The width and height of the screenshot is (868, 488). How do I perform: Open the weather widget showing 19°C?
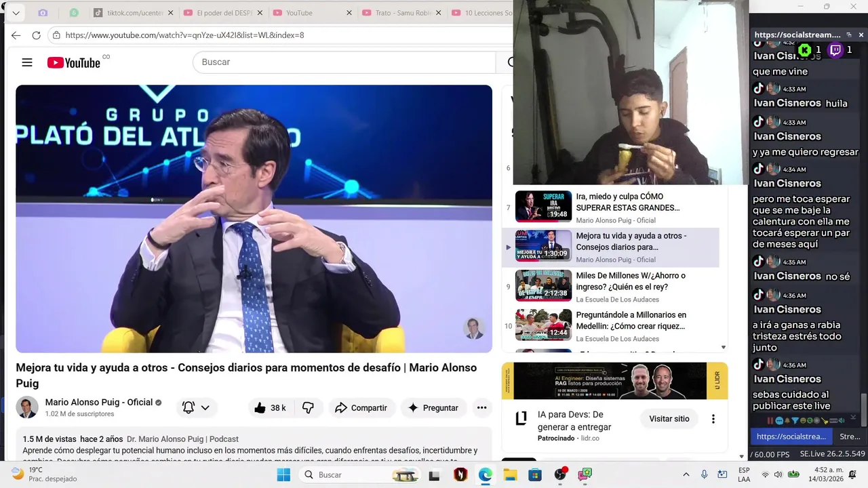coord(45,474)
